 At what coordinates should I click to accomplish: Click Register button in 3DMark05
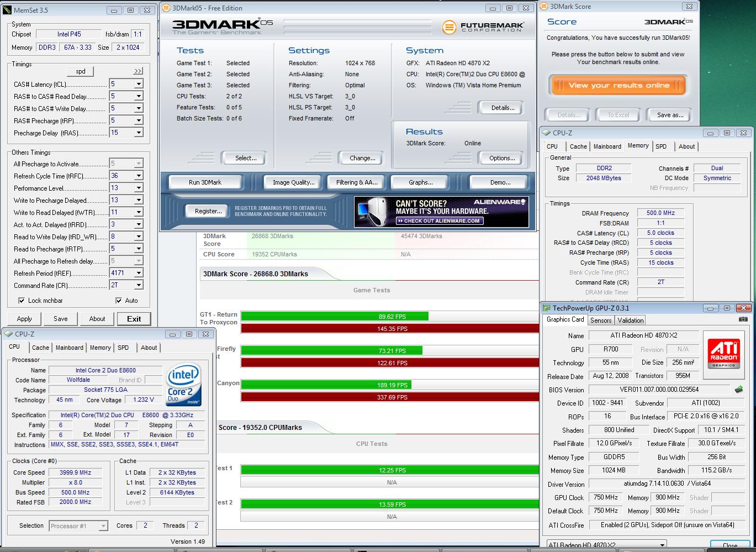point(208,211)
